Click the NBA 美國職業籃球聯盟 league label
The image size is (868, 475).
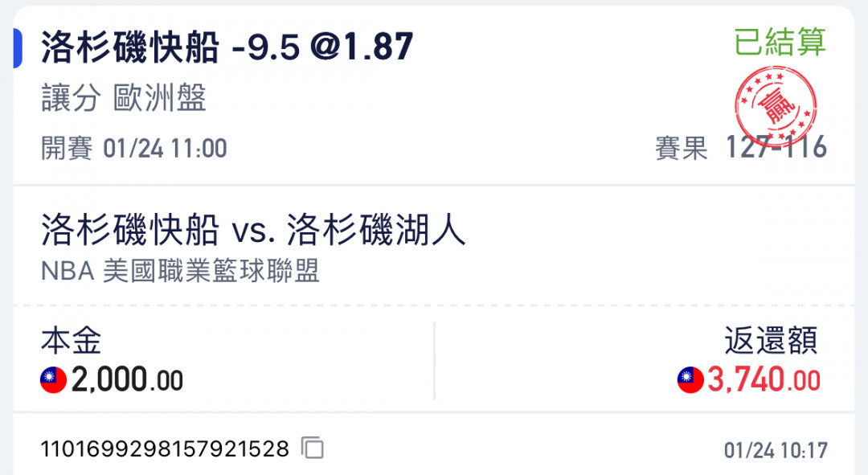point(180,272)
